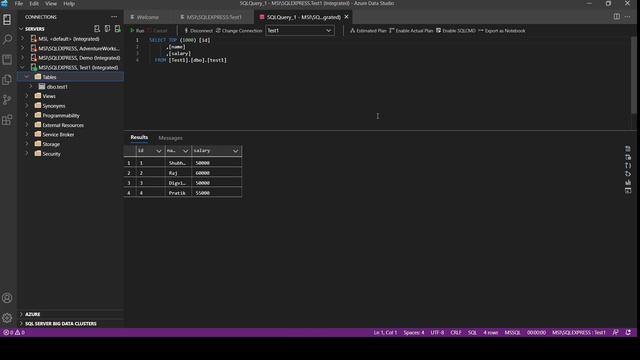The width and height of the screenshot is (640, 360).
Task: Click the Ln 1, Col 1 status item
Action: pyautogui.click(x=385, y=333)
